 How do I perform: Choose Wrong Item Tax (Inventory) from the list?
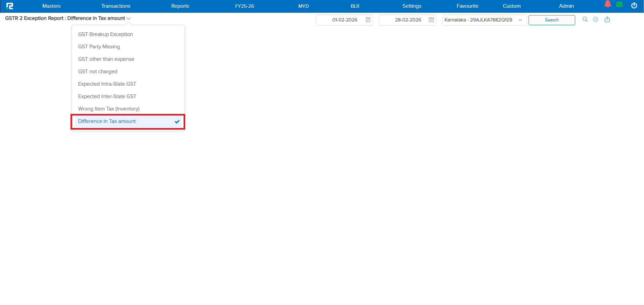point(109,108)
